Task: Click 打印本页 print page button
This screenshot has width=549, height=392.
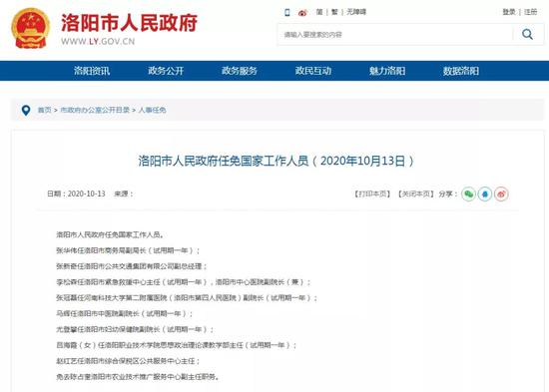Action: point(372,194)
